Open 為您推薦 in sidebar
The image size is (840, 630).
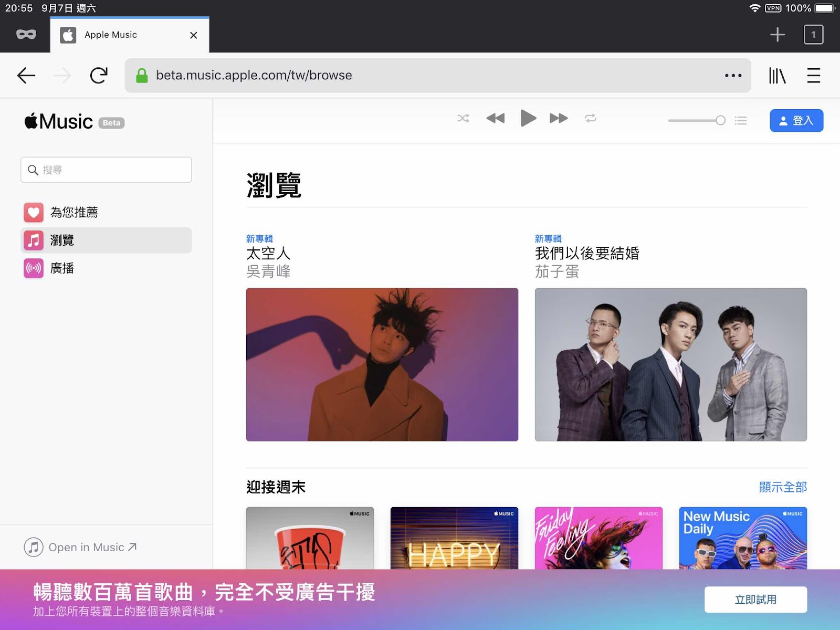[106, 212]
